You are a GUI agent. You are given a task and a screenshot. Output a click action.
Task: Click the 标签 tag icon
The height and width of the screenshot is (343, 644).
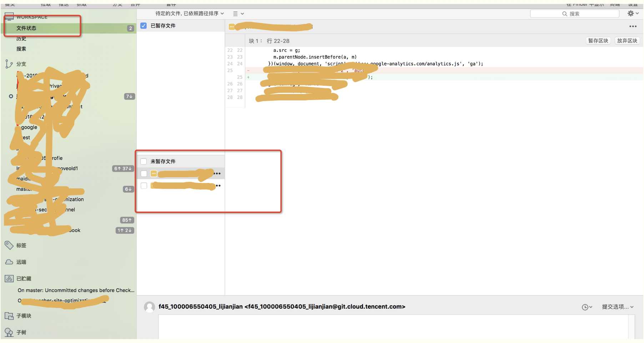coord(9,245)
